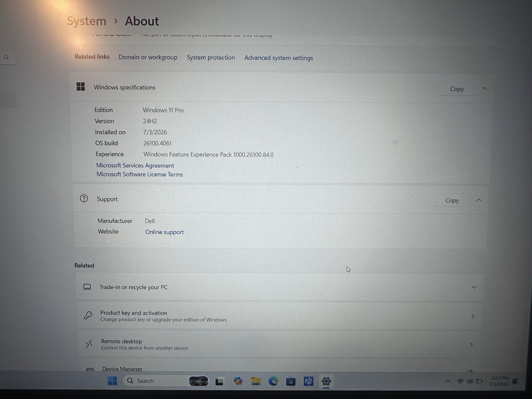
Task: Open Microsoft Services Agreement link
Action: [135, 165]
